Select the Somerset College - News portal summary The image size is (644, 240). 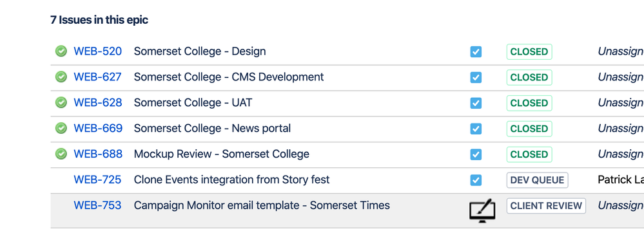(x=212, y=129)
